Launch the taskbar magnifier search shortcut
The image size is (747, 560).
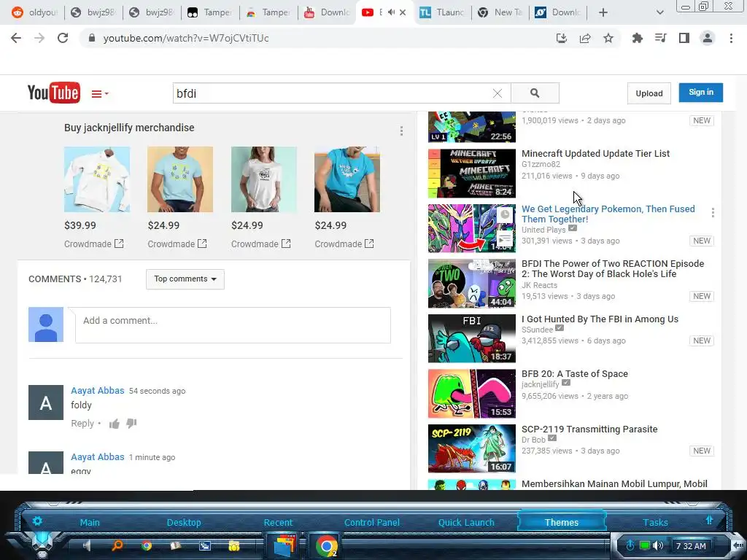tap(117, 545)
